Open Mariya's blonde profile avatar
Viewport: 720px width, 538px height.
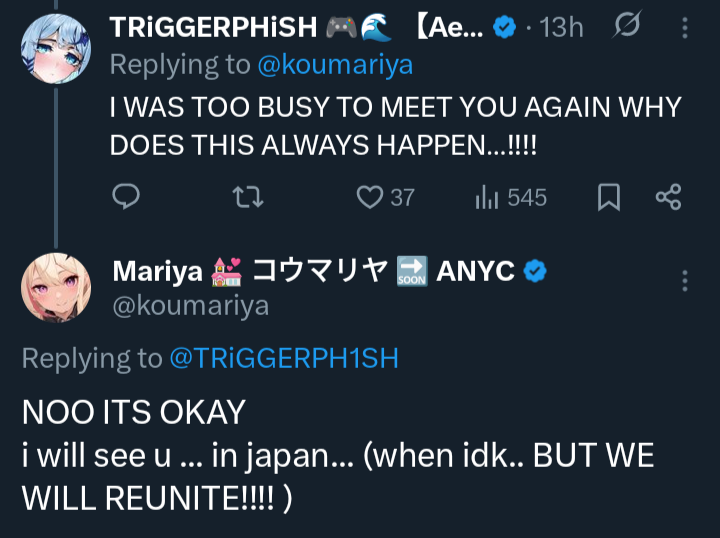56,288
